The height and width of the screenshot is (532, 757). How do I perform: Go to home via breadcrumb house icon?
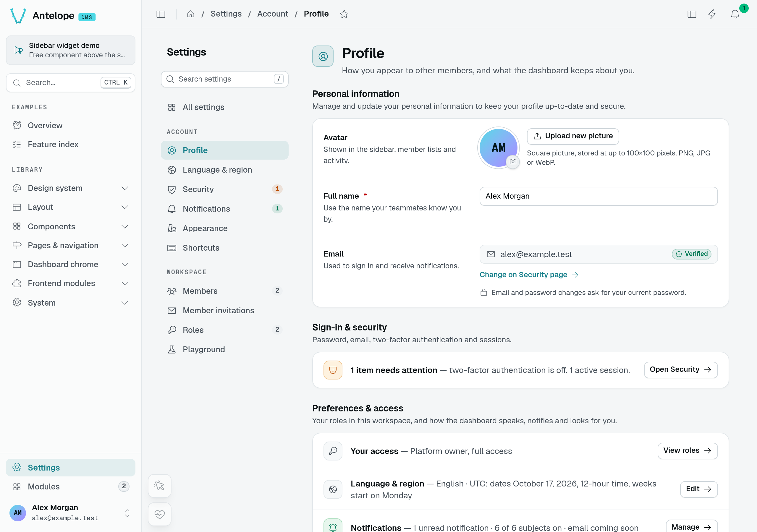coord(190,14)
